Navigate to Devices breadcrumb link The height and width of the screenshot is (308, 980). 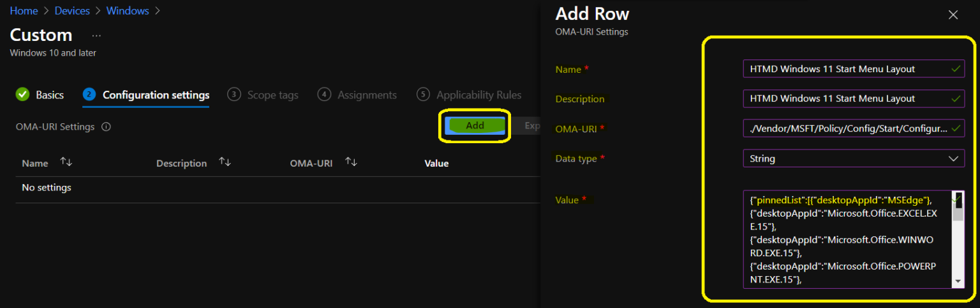[x=73, y=11]
